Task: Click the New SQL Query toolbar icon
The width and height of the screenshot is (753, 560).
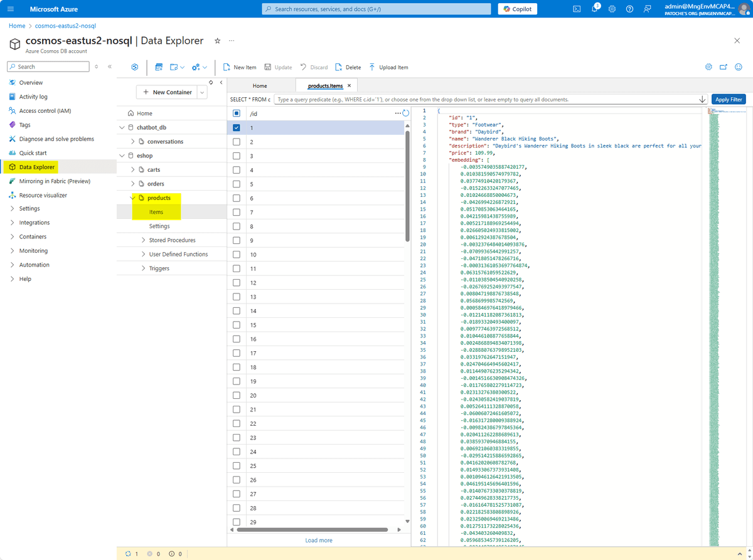Action: pos(158,67)
